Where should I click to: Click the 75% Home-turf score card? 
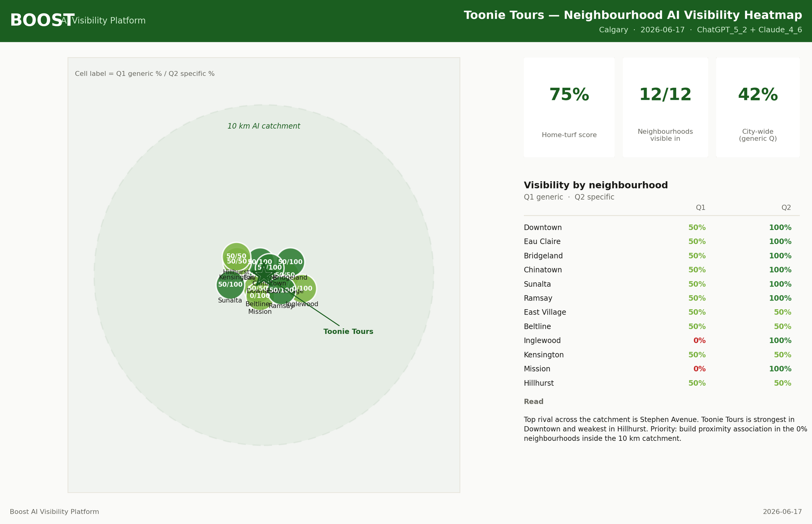pos(569,107)
